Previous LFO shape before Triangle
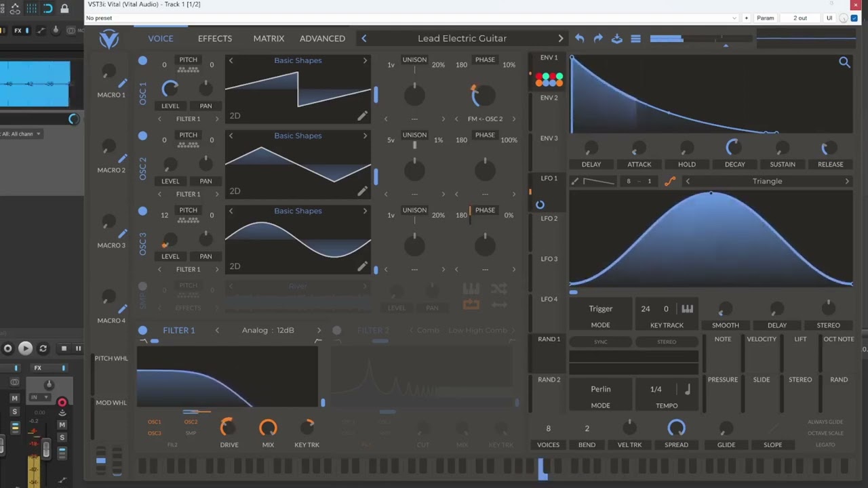 688,181
